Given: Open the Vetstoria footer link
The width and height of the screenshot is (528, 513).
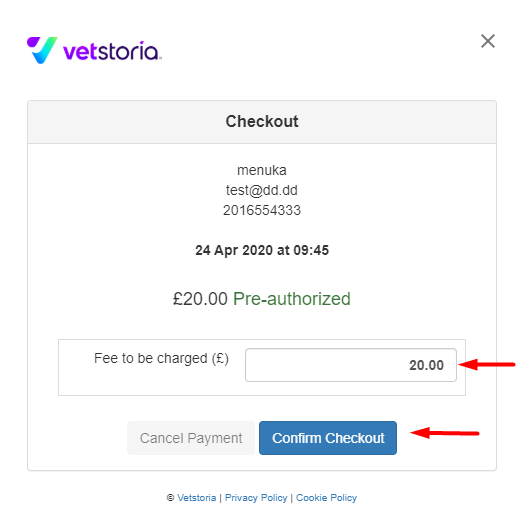Looking at the screenshot, I should (197, 498).
